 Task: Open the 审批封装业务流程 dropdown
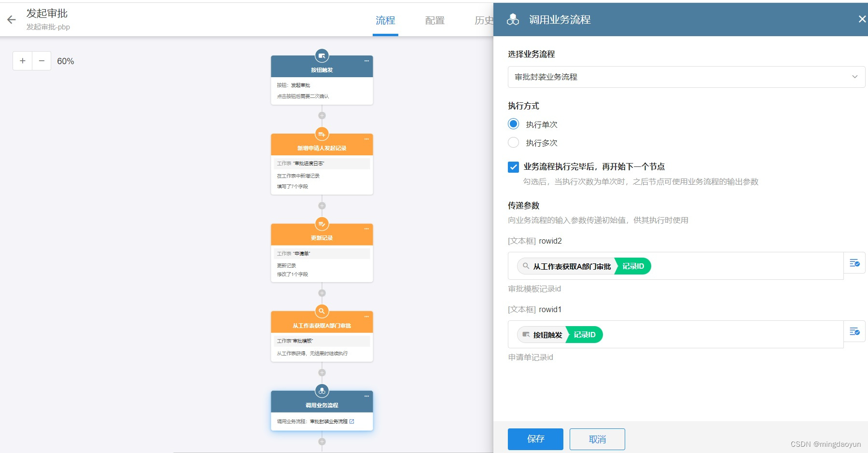click(686, 76)
